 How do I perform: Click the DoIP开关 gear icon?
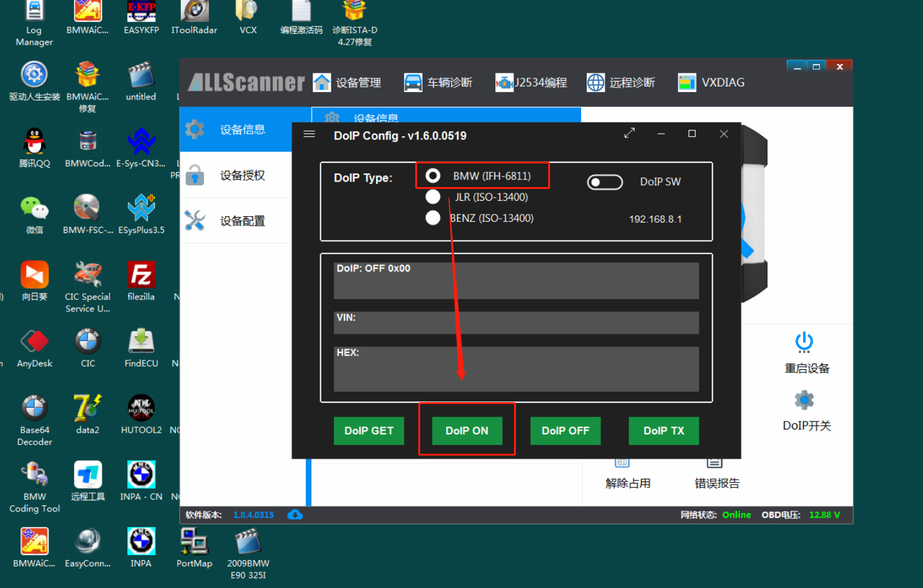(804, 400)
